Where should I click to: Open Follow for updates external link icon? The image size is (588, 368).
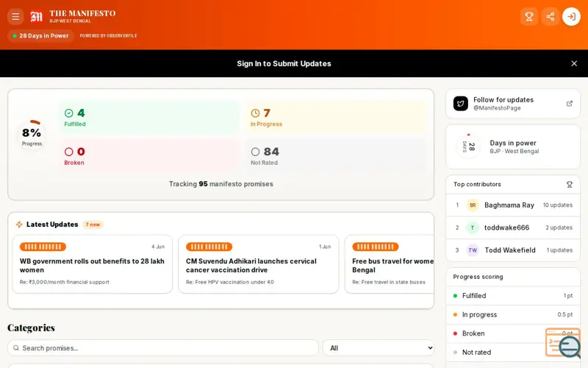(x=569, y=104)
